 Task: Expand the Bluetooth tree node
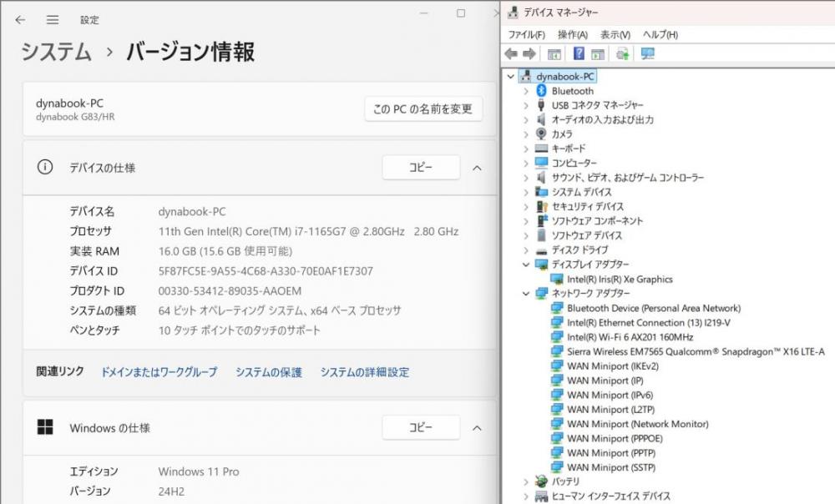point(526,91)
